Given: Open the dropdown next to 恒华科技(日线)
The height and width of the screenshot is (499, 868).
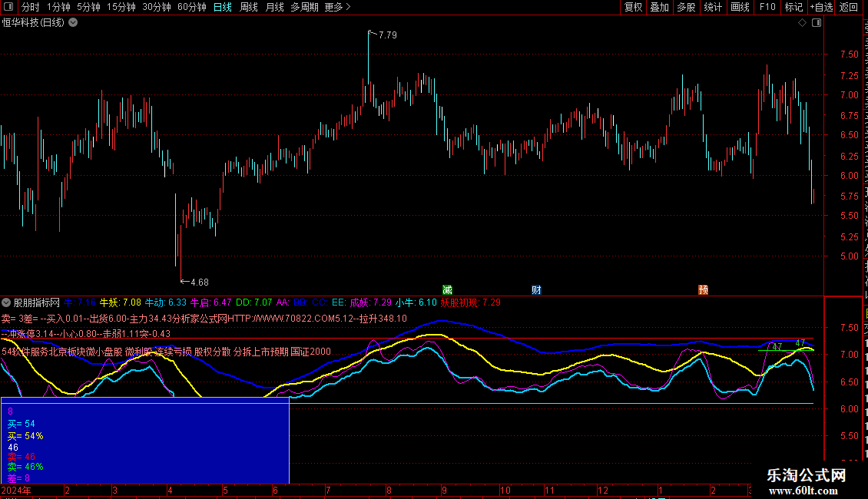Looking at the screenshot, I should (73, 22).
